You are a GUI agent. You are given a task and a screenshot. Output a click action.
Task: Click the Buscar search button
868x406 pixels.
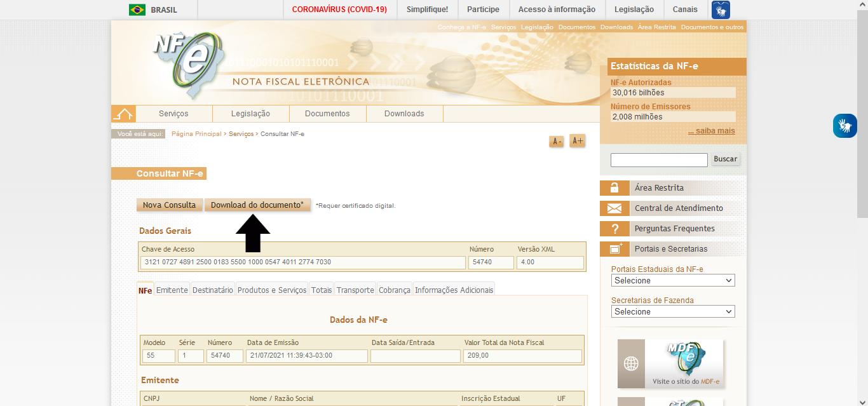726,159
